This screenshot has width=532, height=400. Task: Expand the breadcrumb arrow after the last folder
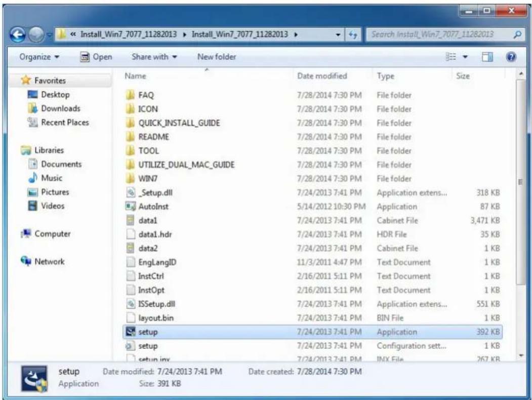(x=296, y=34)
